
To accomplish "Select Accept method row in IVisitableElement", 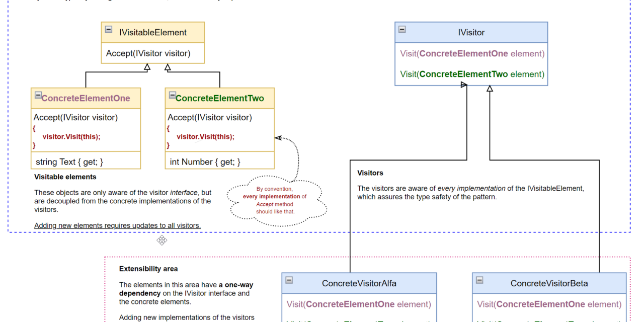I will pos(148,53).
